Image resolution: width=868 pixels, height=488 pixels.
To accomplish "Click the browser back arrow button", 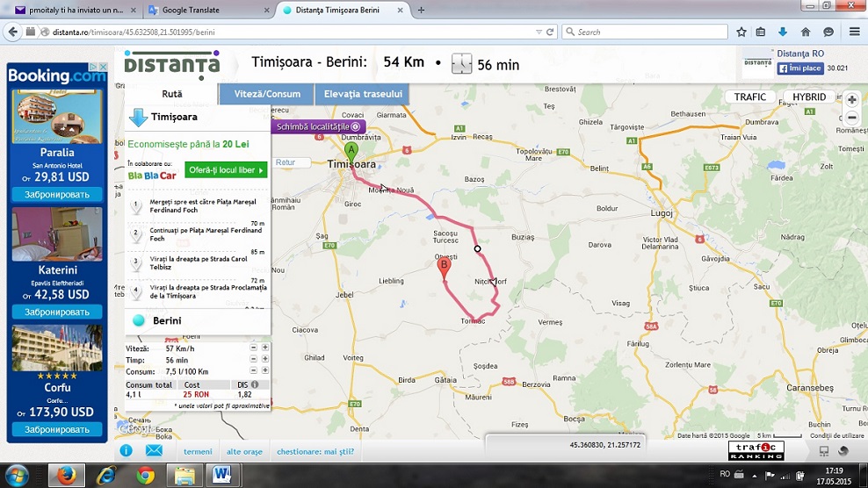I will click(x=12, y=32).
